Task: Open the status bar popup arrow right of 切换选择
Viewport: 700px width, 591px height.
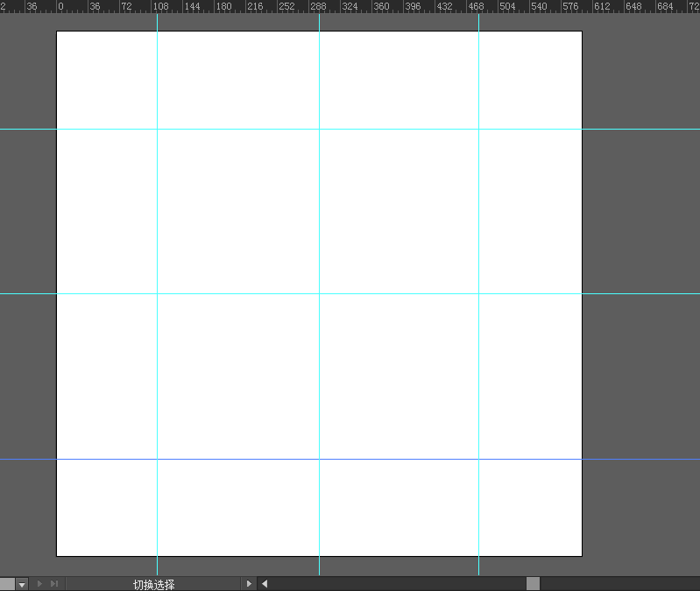Action: (249, 583)
